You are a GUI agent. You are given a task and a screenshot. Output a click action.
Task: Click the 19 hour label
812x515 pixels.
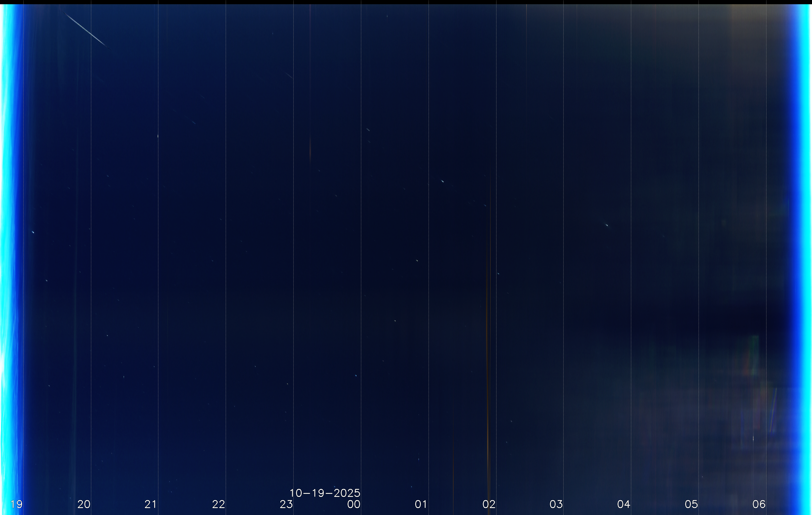point(16,504)
